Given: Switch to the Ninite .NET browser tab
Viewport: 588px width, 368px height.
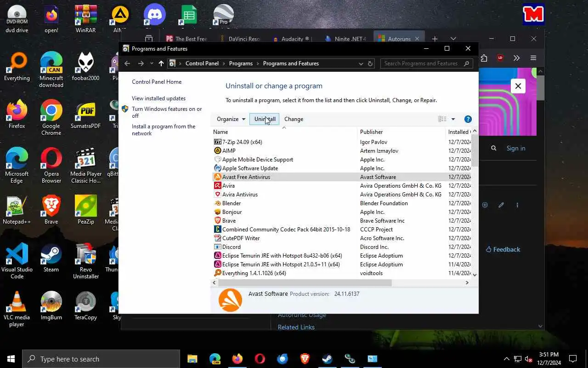Looking at the screenshot, I should tap(346, 39).
